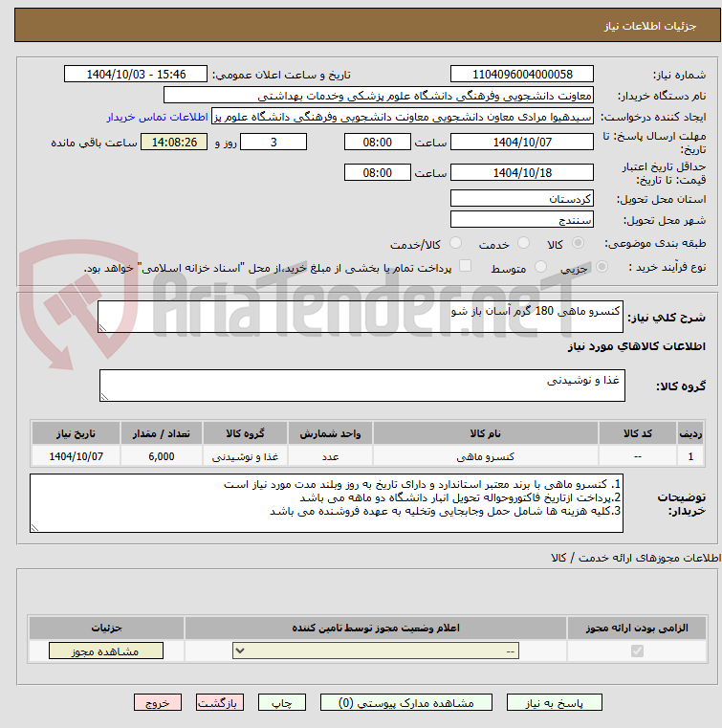Click the تعداد / مقدار column header
This screenshot has height=728, width=722.
(162, 433)
